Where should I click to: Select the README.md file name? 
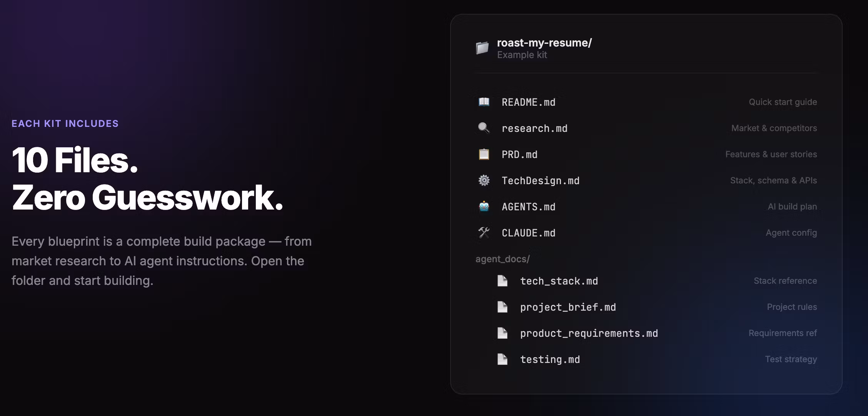pos(528,102)
